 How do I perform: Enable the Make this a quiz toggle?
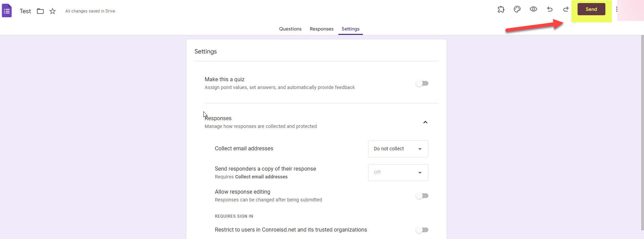(x=422, y=83)
